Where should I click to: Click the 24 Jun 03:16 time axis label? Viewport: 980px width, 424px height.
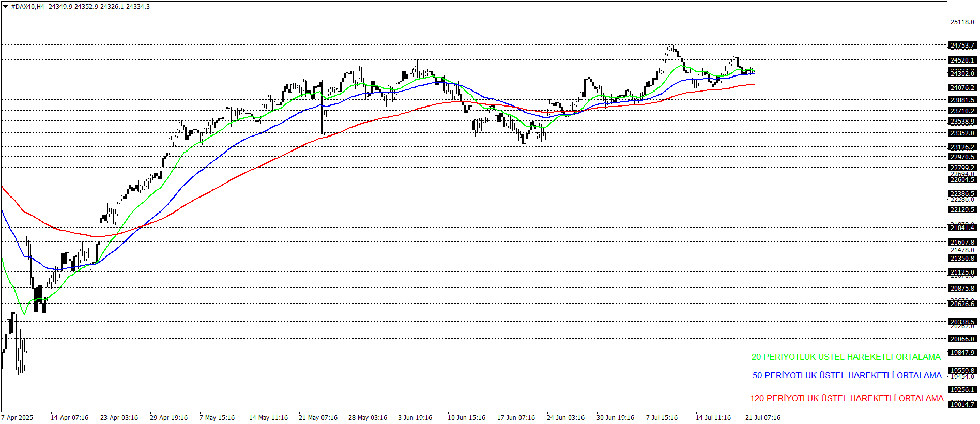(x=565, y=418)
